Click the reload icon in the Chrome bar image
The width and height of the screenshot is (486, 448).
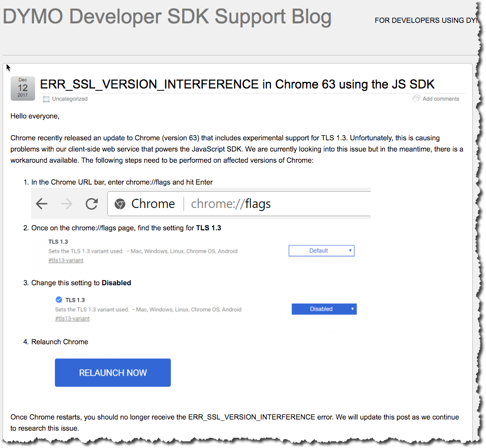tap(92, 204)
